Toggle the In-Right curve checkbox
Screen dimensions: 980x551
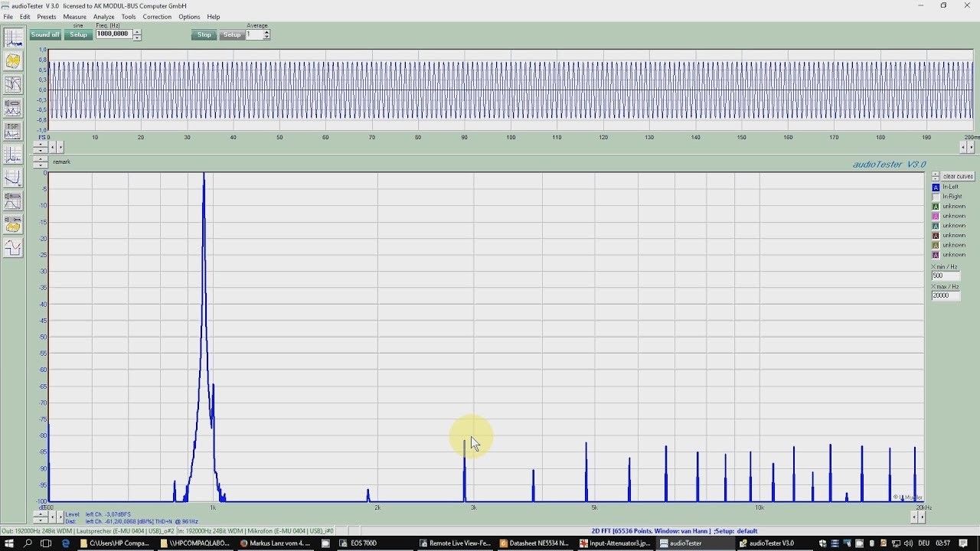click(936, 197)
